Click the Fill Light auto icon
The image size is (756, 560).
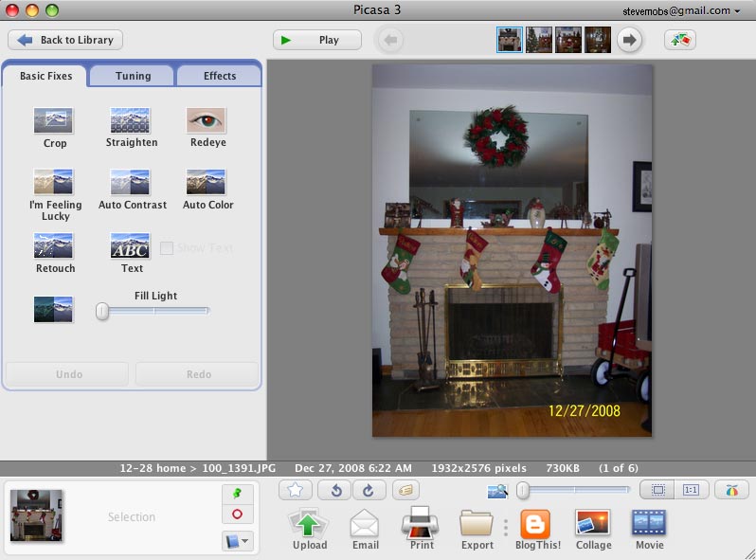click(53, 309)
